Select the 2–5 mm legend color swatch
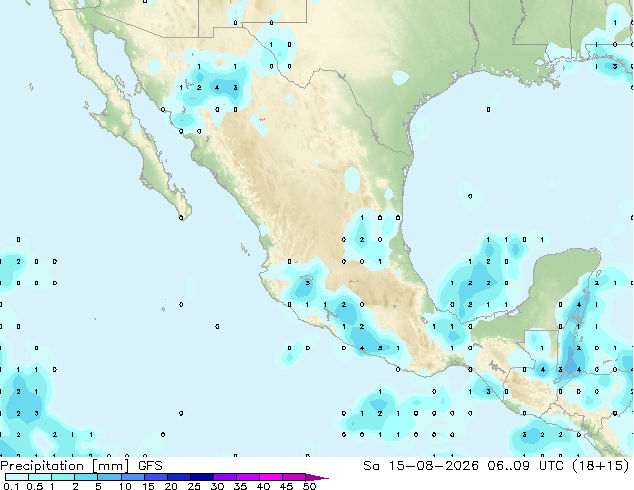Viewport: 634px width, 490px height. (x=86, y=477)
